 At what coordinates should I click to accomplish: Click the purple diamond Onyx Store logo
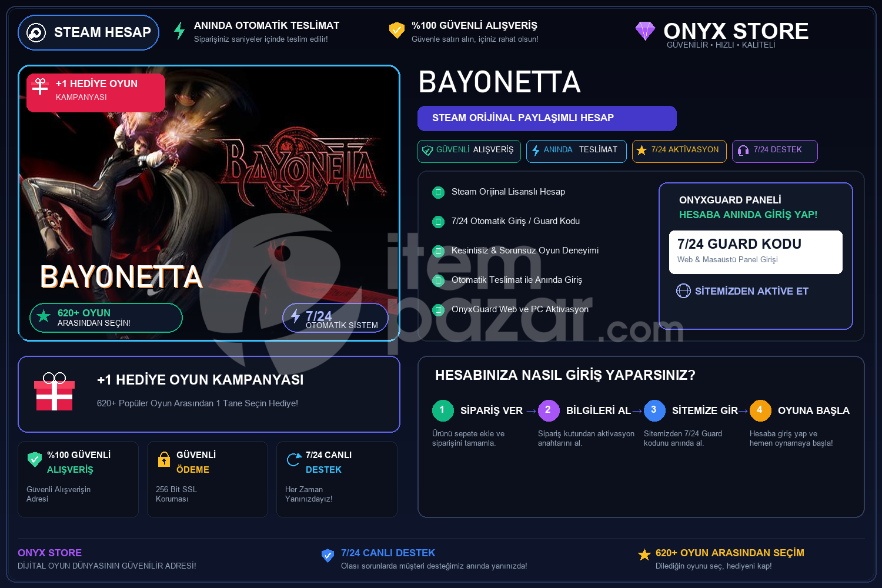pos(645,31)
